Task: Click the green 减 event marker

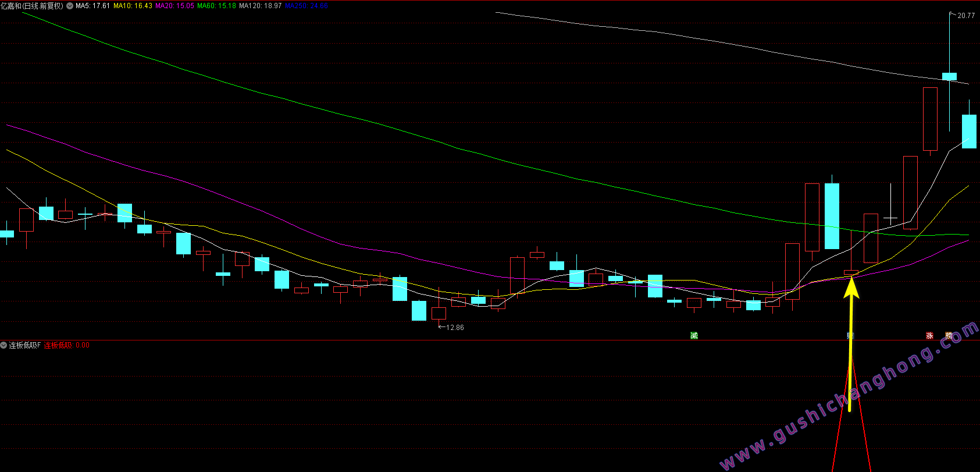Action: point(694,336)
